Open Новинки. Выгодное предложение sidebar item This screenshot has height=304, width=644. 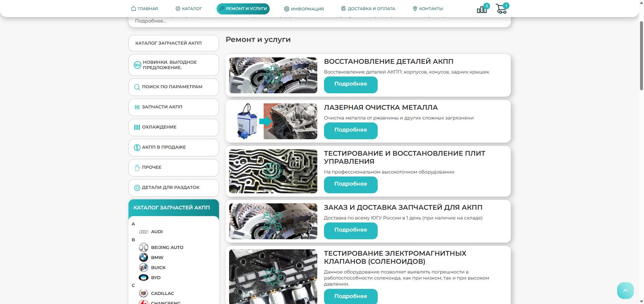coord(174,65)
